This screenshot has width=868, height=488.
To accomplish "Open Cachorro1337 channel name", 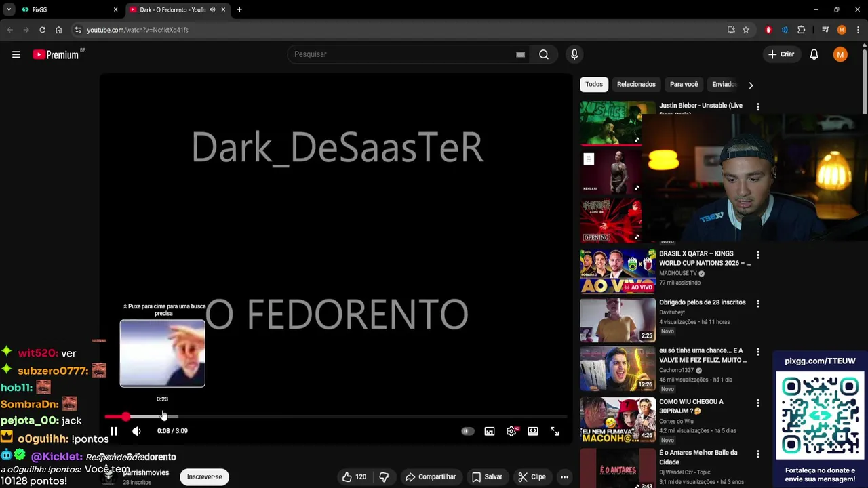I will click(677, 371).
